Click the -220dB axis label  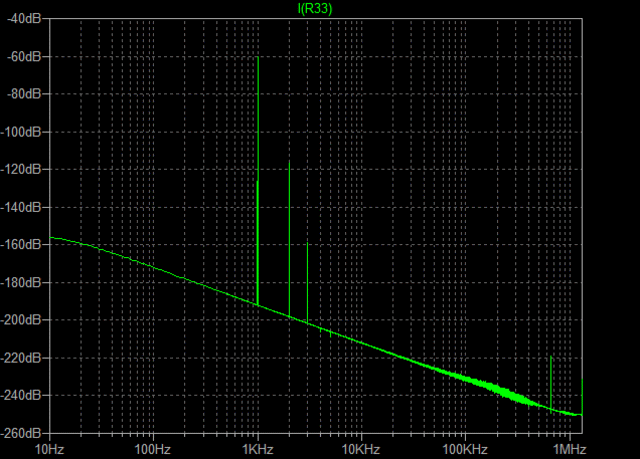point(21,358)
